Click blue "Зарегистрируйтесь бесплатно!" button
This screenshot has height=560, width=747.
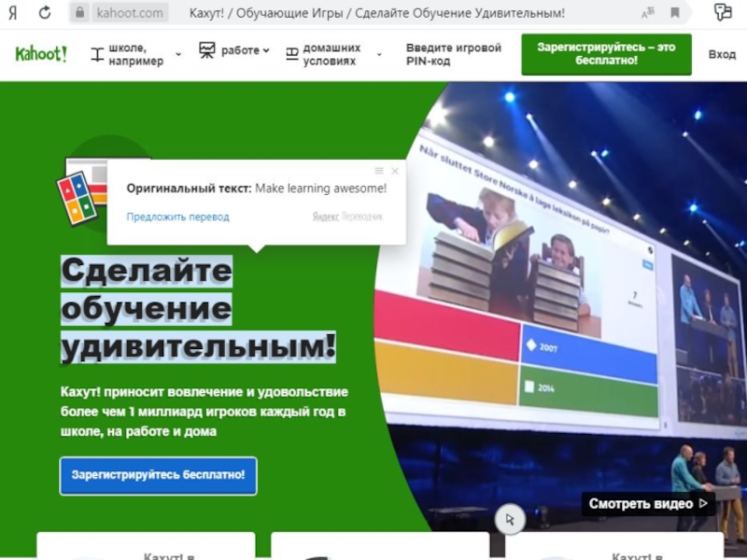click(158, 475)
